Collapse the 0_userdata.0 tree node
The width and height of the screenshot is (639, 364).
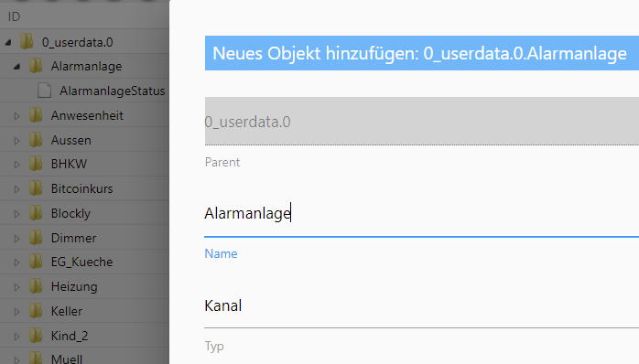click(8, 42)
